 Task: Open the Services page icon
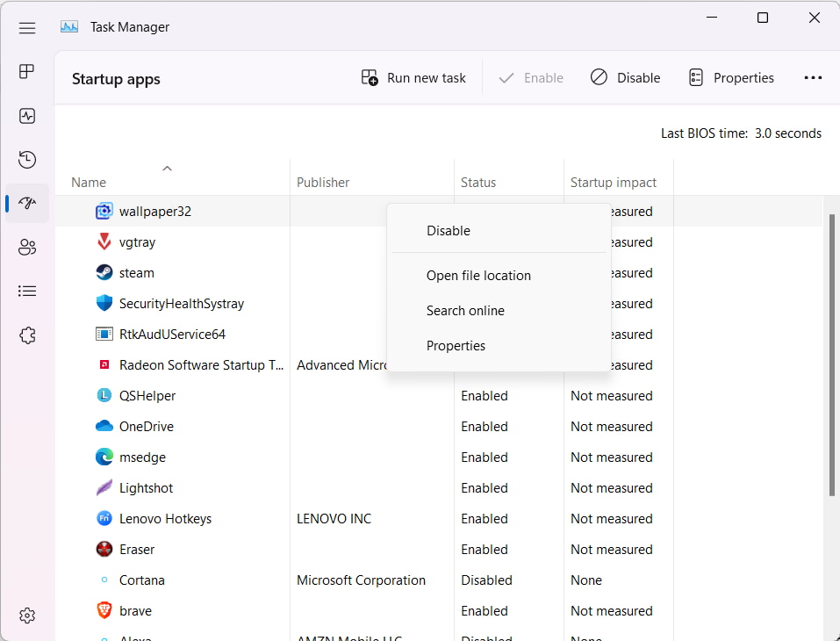[27, 335]
